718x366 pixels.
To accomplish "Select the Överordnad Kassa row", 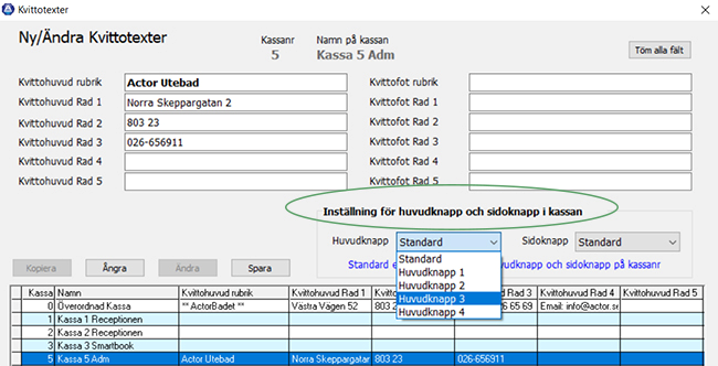I will click(x=357, y=306).
